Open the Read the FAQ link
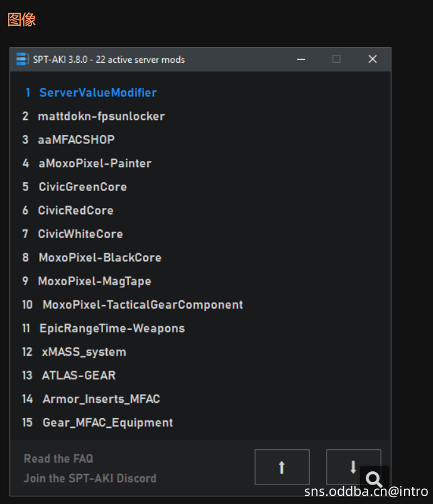 tap(58, 459)
